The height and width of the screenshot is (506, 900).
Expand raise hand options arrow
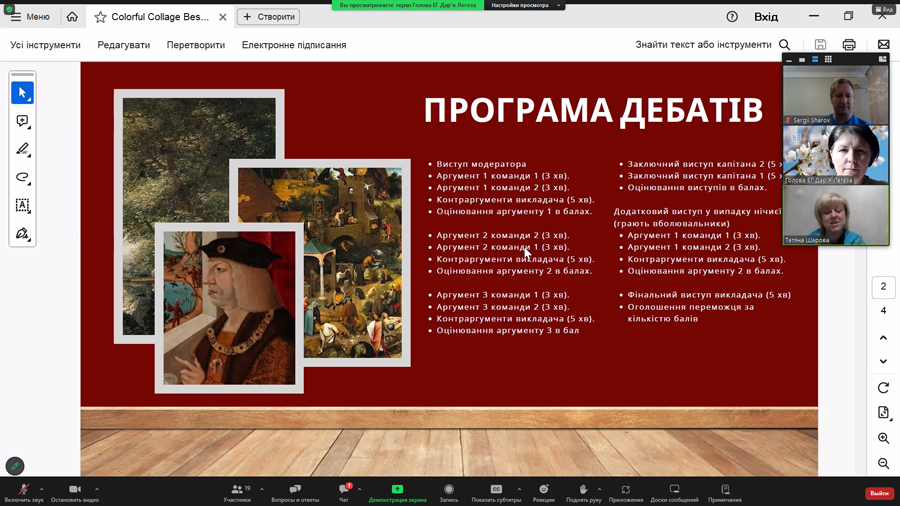599,489
